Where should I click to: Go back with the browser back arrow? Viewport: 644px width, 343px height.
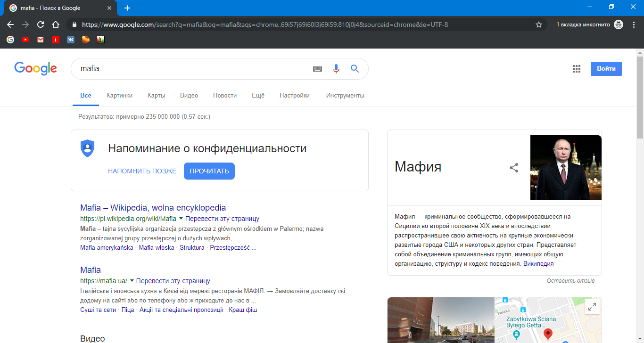10,24
